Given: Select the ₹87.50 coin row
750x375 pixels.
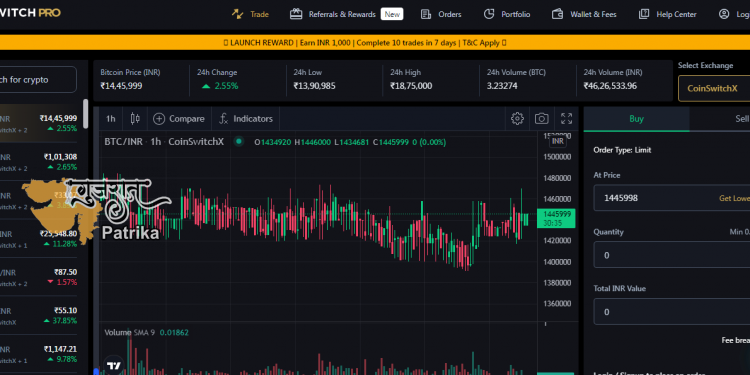Looking at the screenshot, I should (38, 277).
